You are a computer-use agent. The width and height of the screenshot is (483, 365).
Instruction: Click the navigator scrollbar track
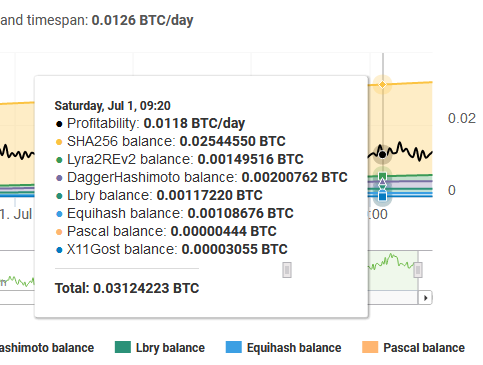(x=393, y=298)
